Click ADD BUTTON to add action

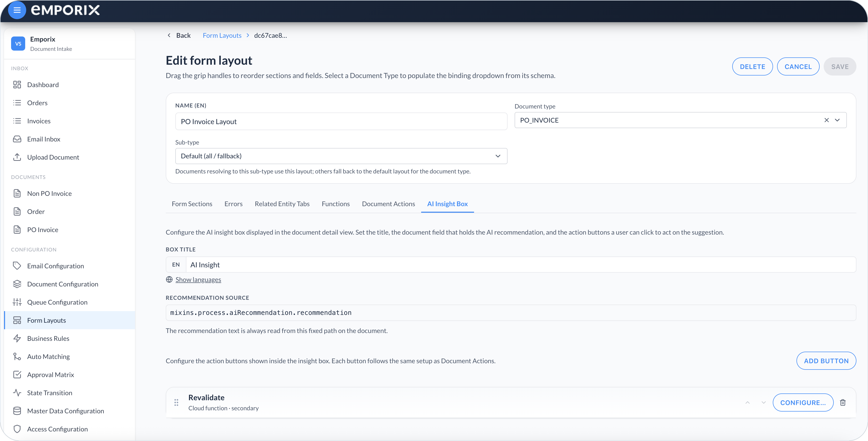[826, 361]
